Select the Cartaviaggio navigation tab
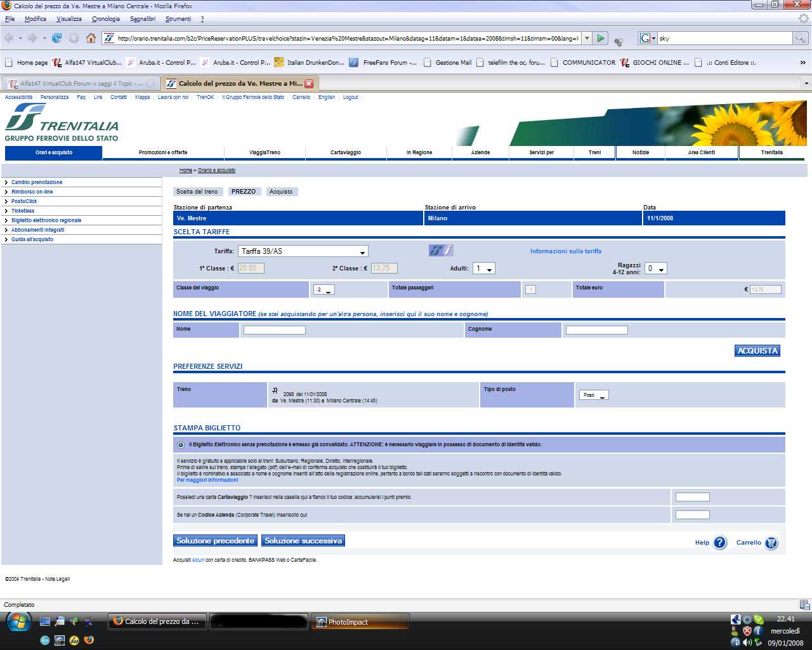The image size is (812, 650). click(x=346, y=152)
